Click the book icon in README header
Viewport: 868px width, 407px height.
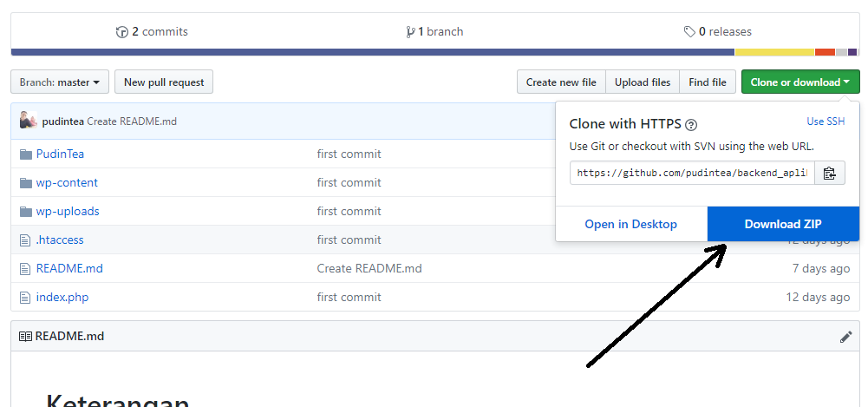tap(25, 337)
